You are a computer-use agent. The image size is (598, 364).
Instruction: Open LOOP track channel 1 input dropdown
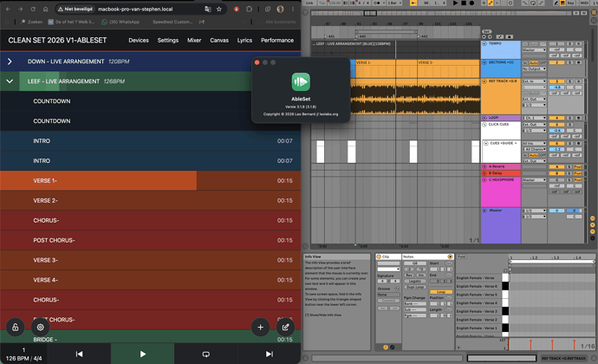pos(534,118)
